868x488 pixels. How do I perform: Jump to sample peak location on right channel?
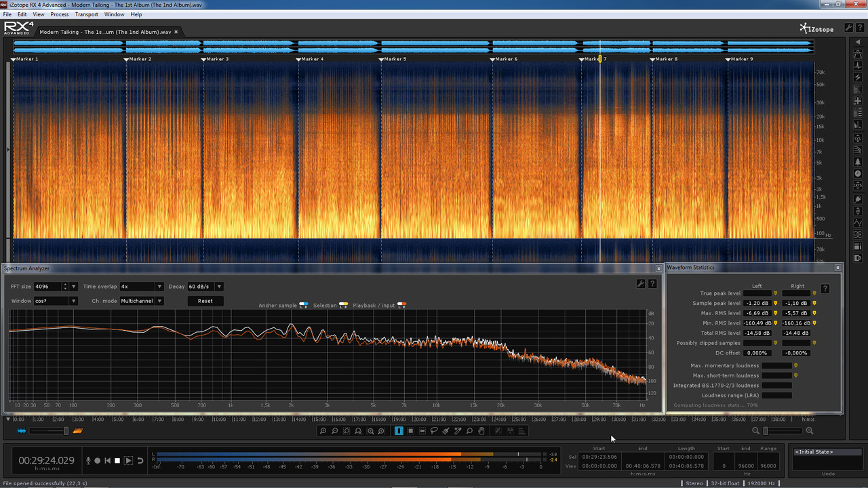click(814, 303)
